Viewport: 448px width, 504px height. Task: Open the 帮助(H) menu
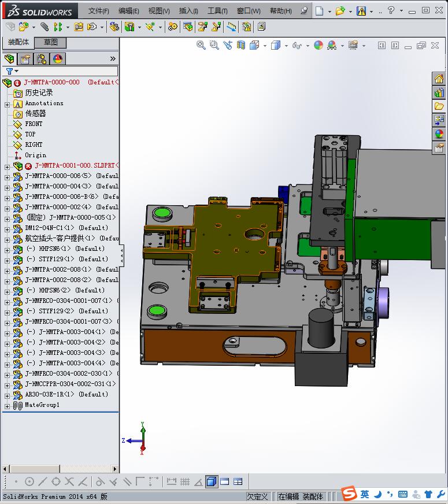[280, 11]
